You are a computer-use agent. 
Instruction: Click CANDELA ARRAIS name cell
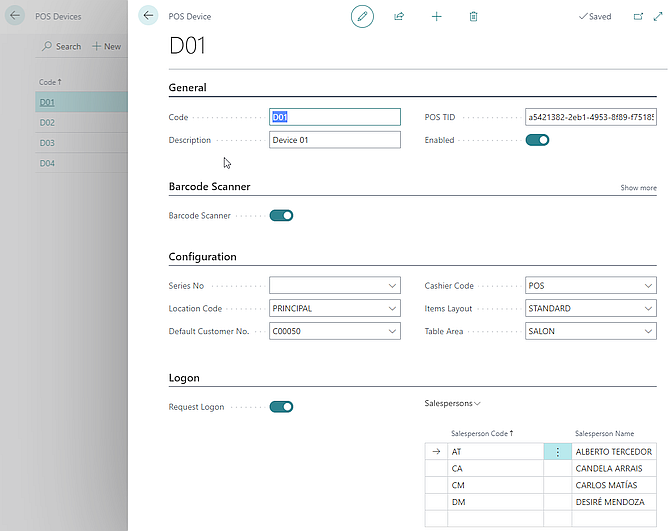(614, 468)
